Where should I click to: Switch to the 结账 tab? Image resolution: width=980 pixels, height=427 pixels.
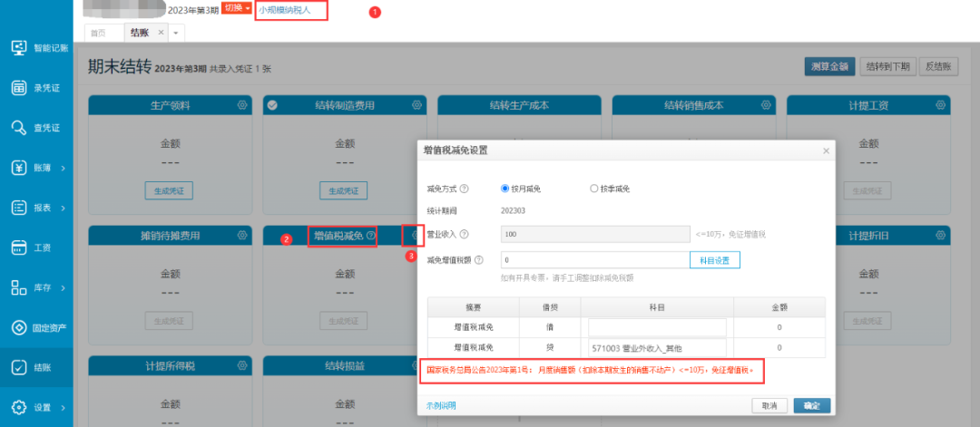tap(140, 33)
